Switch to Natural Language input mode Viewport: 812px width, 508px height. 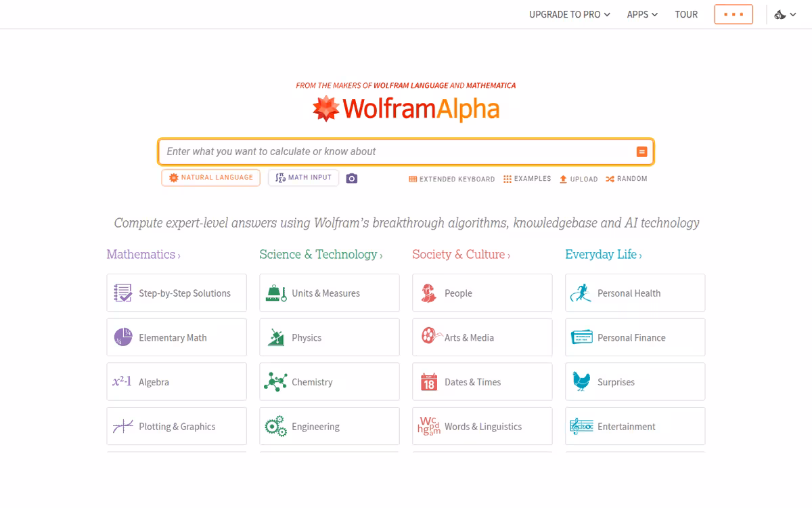click(210, 177)
